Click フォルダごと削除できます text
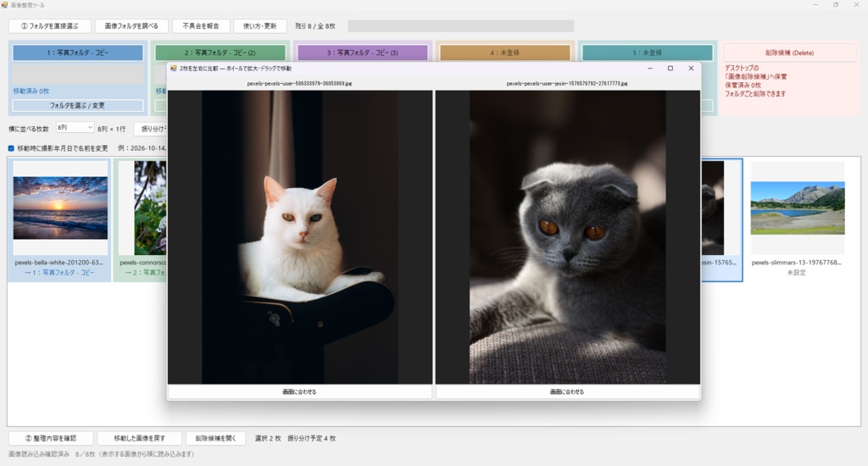 pos(755,94)
